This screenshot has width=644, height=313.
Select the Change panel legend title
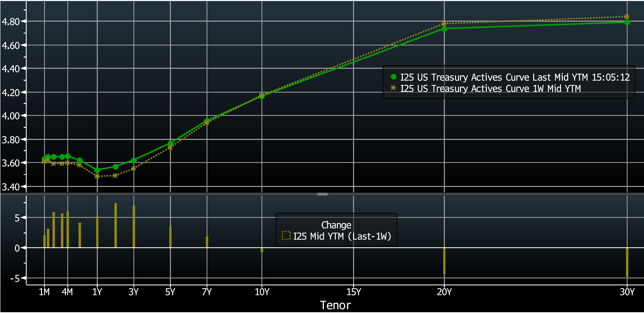(x=336, y=225)
